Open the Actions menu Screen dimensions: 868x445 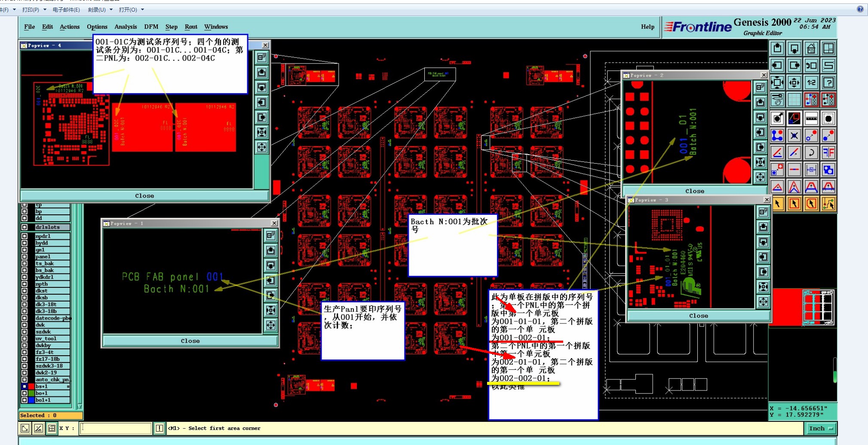[70, 27]
